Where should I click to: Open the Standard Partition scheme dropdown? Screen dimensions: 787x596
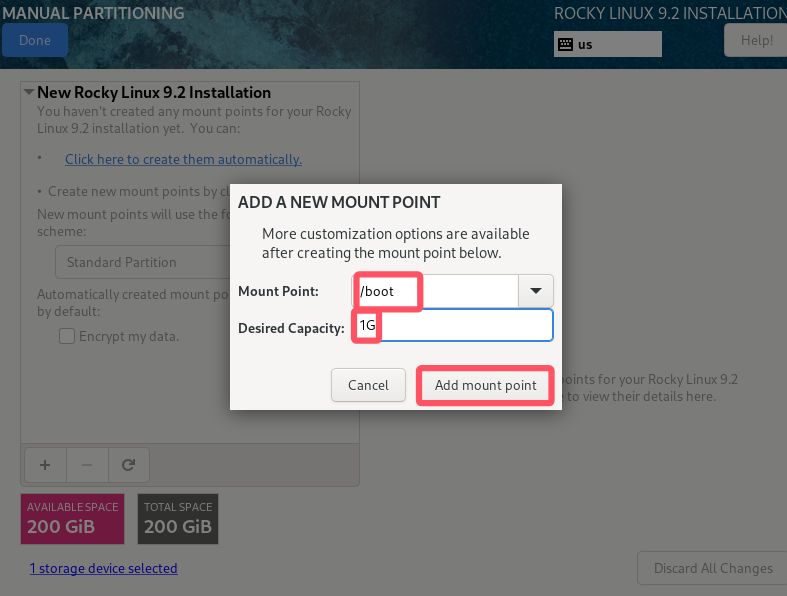click(143, 262)
